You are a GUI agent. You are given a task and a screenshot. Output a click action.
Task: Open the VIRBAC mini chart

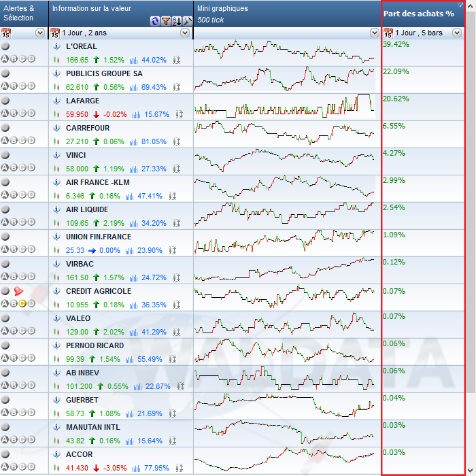pos(284,269)
